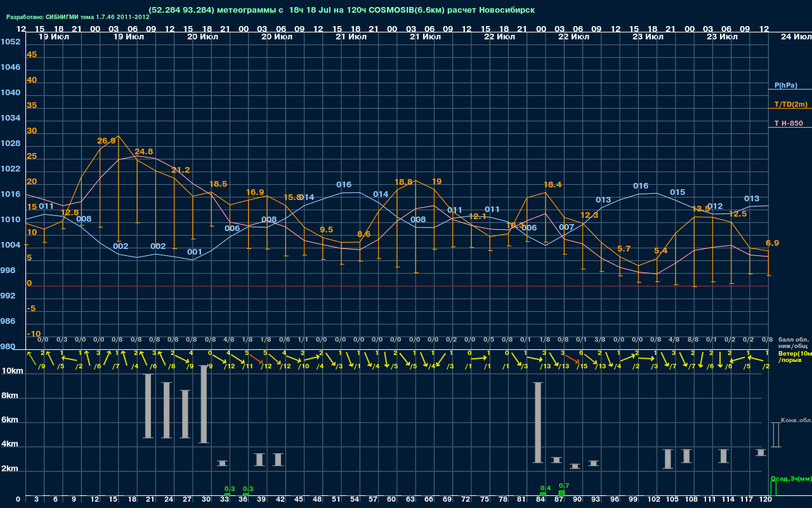Click the 992 pressure axis value
Screen dimensions: 812x508
pos(8,296)
